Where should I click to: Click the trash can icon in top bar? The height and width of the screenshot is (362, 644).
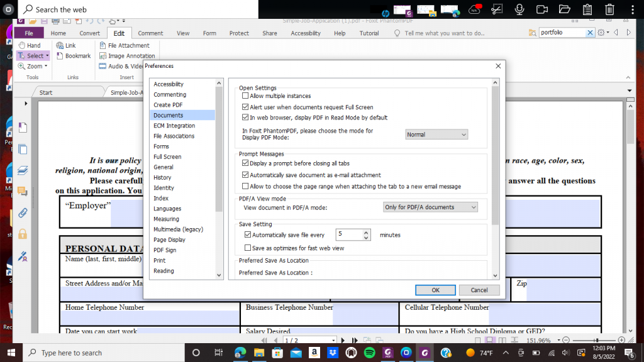click(610, 9)
